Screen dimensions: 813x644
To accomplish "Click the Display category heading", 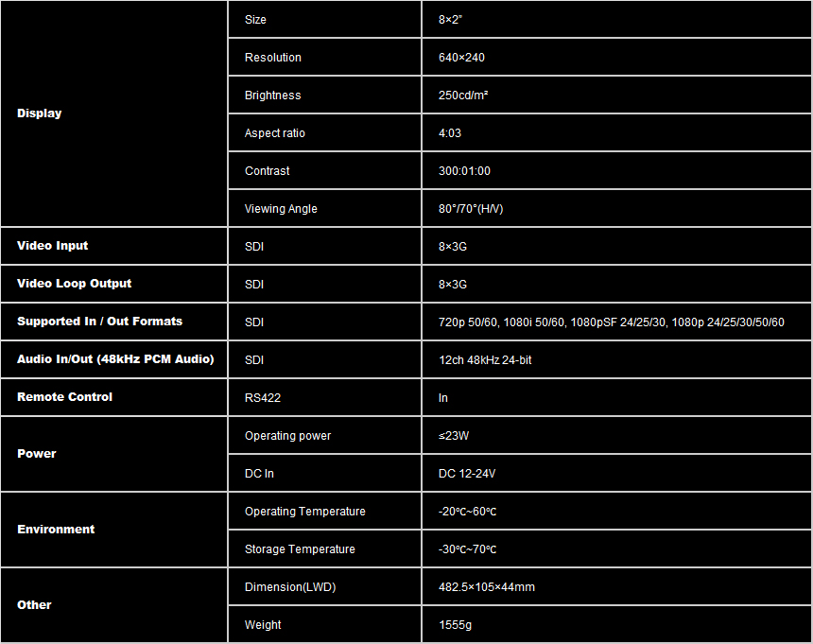I will pyautogui.click(x=40, y=113).
